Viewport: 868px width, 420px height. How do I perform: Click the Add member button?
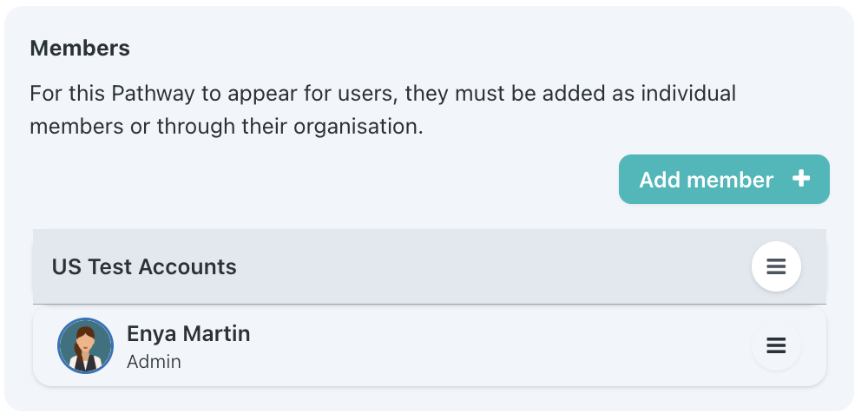point(724,180)
